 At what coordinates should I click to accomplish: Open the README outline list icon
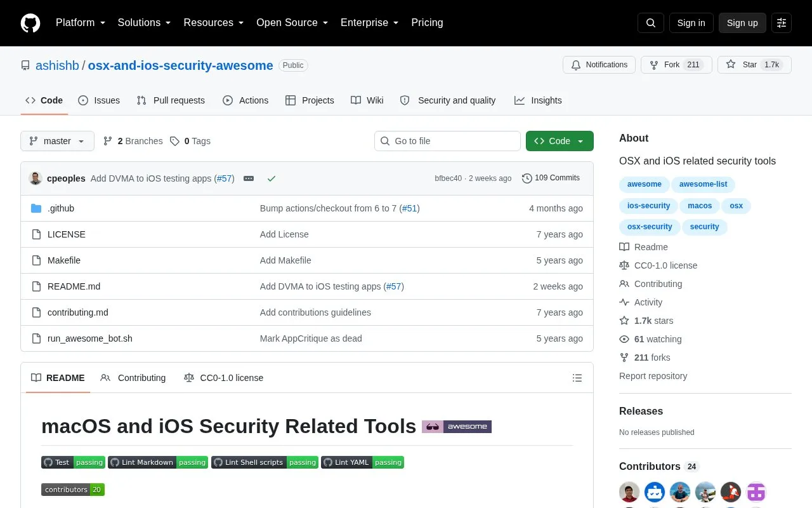coord(577,378)
